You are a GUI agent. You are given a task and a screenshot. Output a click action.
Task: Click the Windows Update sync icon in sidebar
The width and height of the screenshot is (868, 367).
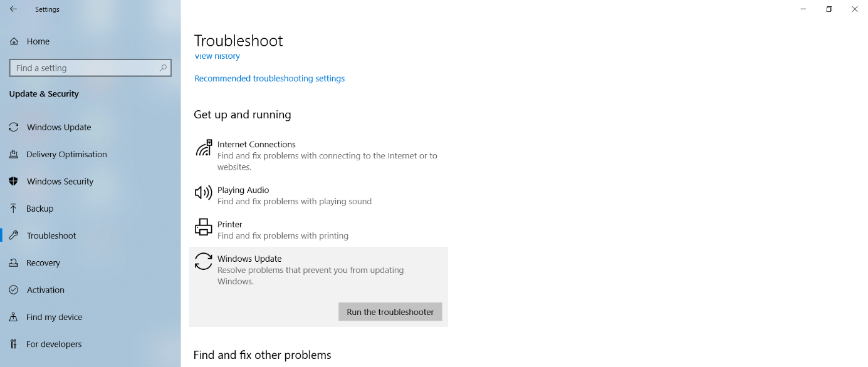point(14,127)
